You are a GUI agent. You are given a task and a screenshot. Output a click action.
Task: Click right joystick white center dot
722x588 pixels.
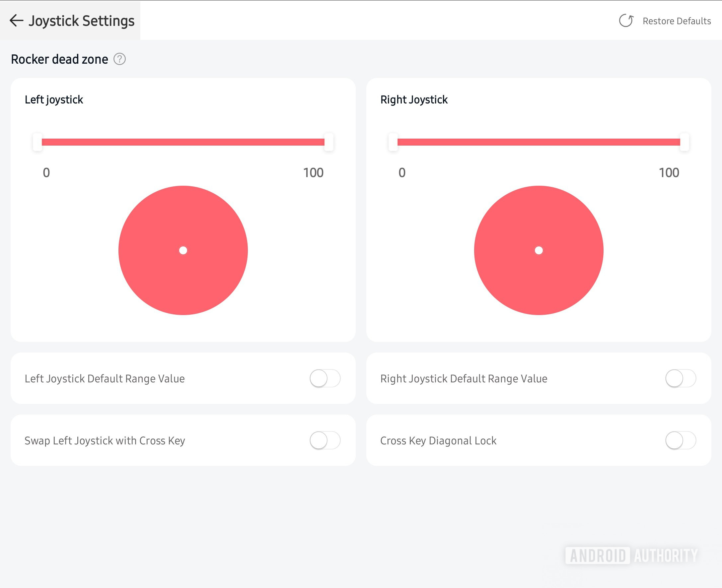pos(539,250)
